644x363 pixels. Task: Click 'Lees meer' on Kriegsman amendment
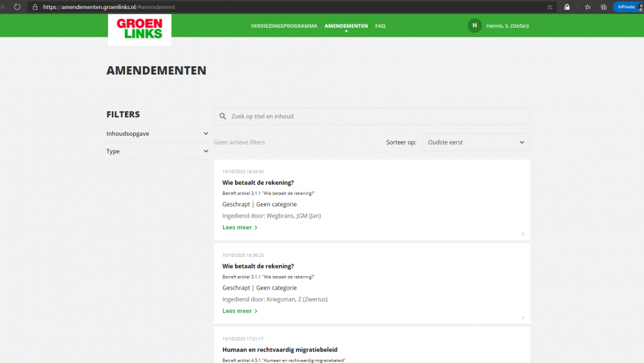240,311
